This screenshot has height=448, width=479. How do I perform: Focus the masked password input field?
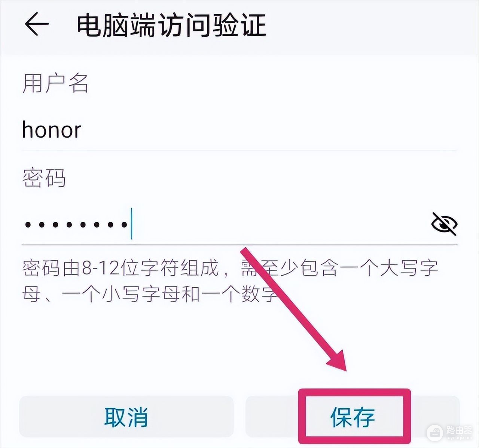(225, 224)
